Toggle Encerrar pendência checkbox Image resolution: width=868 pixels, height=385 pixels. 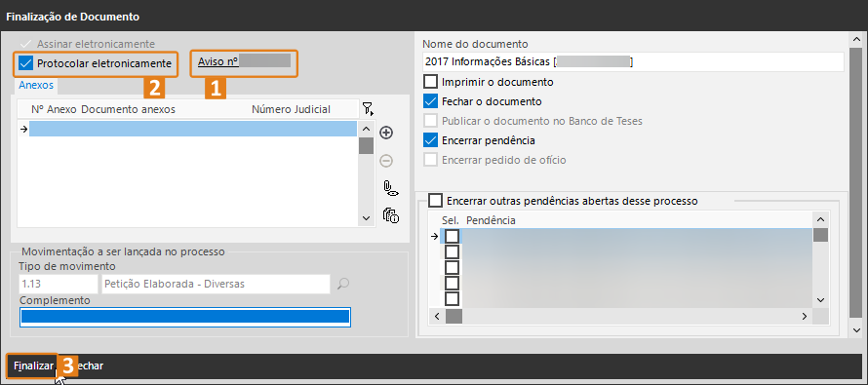coord(431,140)
